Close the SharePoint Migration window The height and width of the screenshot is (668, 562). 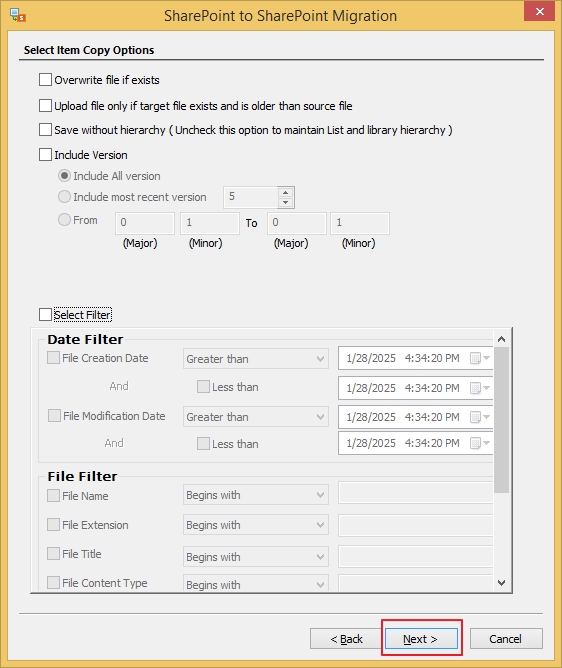point(539,12)
